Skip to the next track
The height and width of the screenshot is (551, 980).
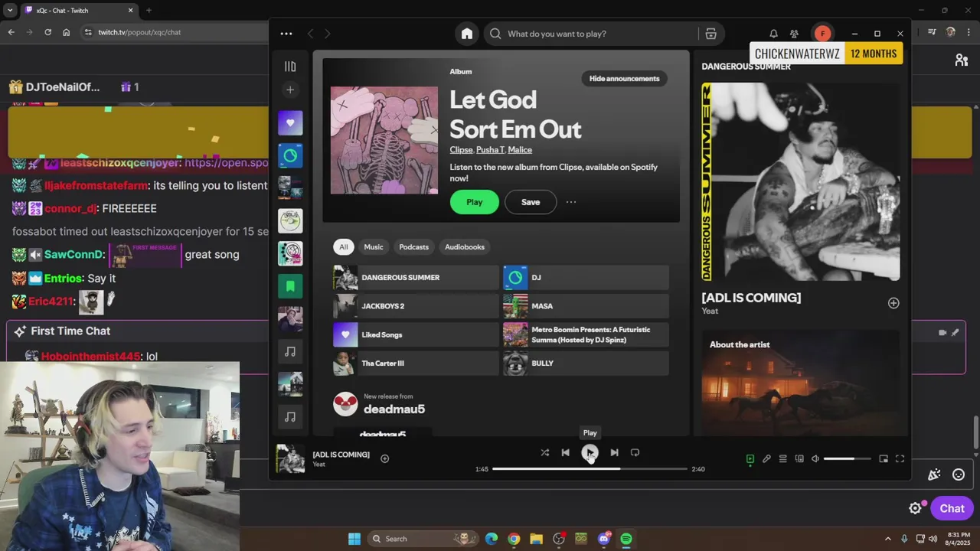pyautogui.click(x=614, y=452)
